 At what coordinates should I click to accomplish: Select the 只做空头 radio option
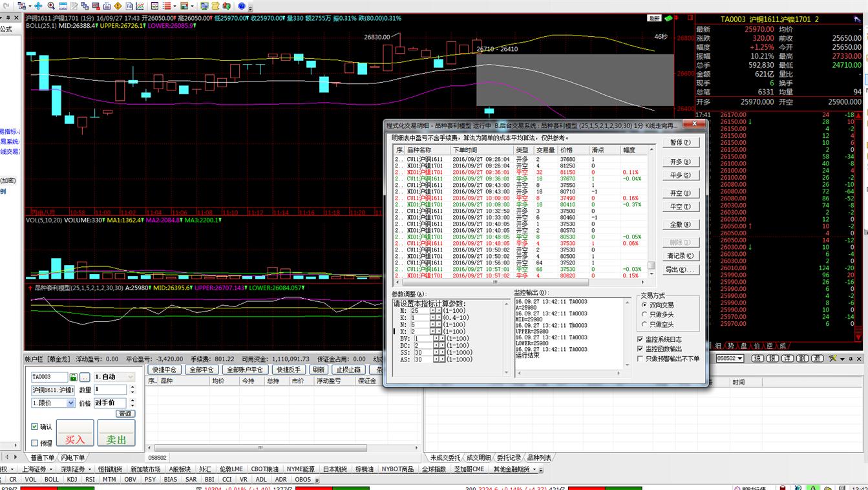644,324
